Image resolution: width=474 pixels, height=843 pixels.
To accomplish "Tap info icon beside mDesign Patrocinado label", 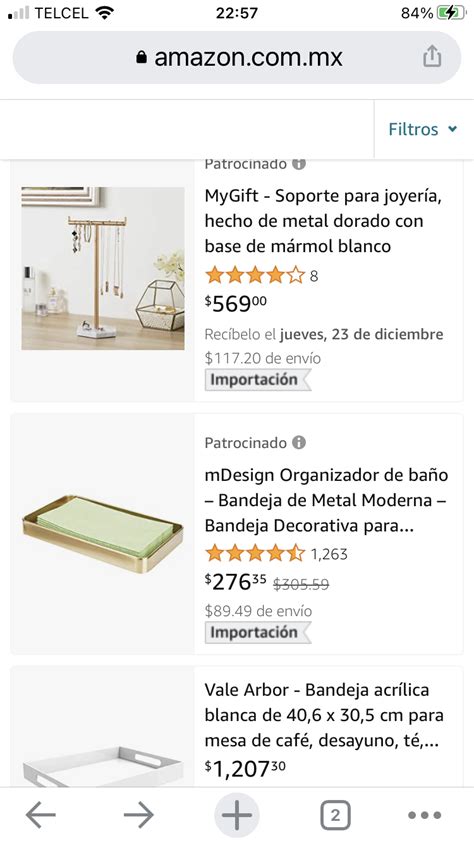I will tap(299, 442).
